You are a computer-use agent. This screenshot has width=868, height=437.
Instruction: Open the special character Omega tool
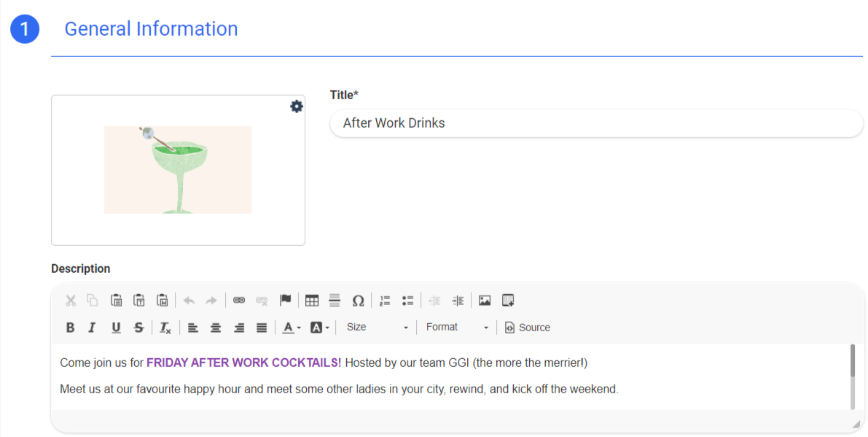358,301
